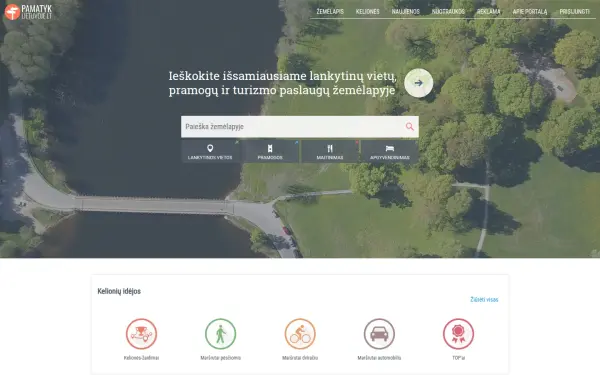The width and height of the screenshot is (600, 375).
Task: Click the Maršrutai pėsčiomis text label
Action: 220,358
